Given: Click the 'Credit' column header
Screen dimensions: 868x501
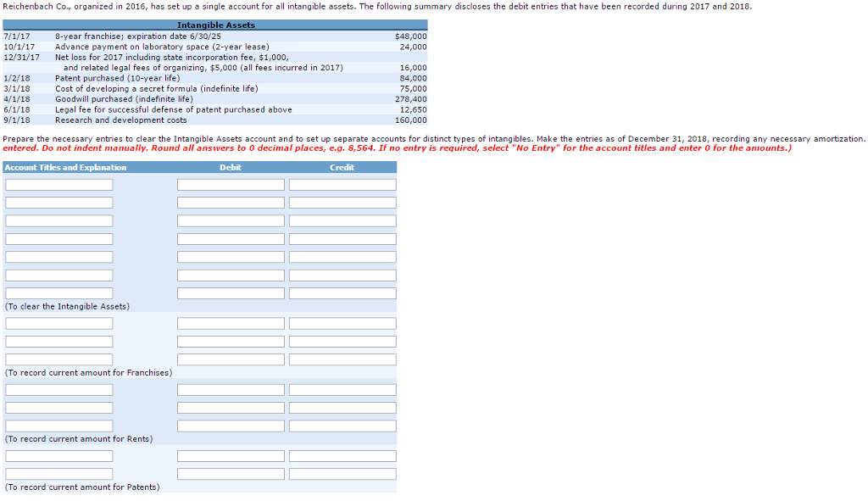Looking at the screenshot, I should pos(342,167).
